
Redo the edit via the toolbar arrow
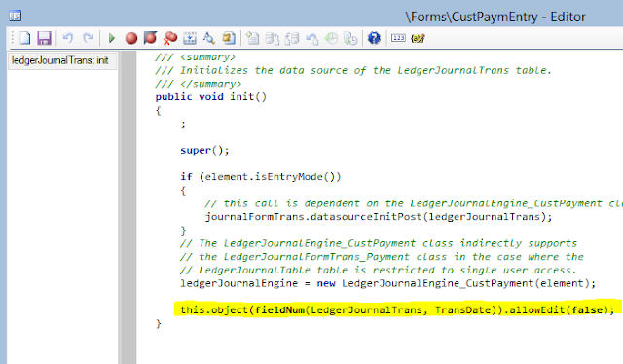point(88,38)
